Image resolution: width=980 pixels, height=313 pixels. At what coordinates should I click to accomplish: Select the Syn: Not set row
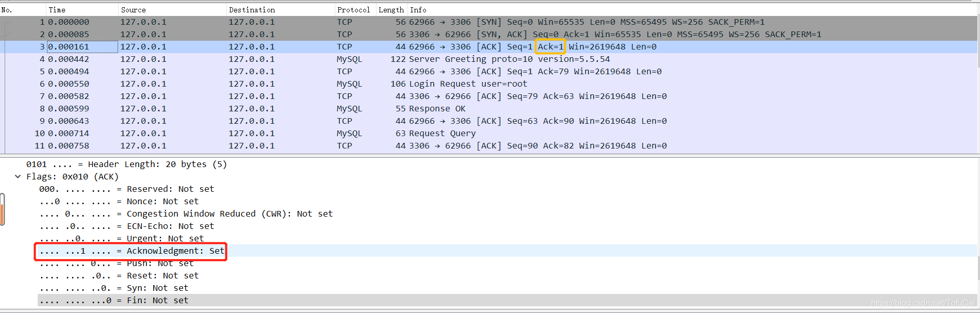click(x=113, y=288)
